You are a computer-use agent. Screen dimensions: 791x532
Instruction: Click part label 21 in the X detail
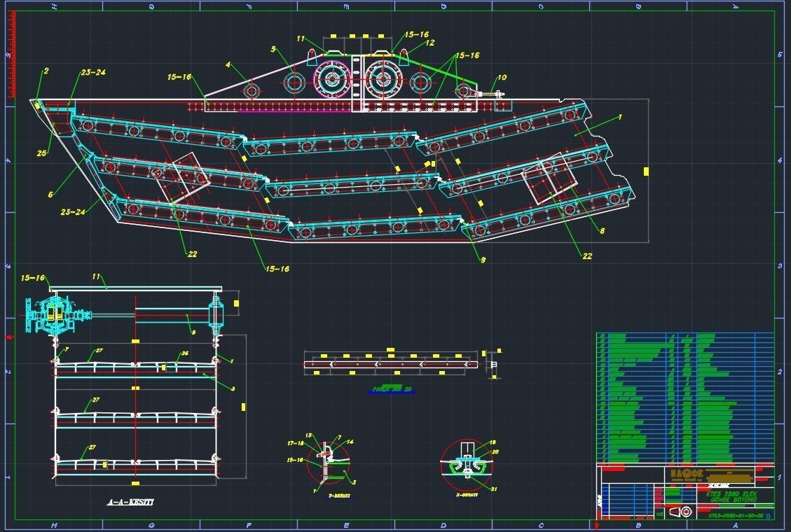tap(493, 489)
